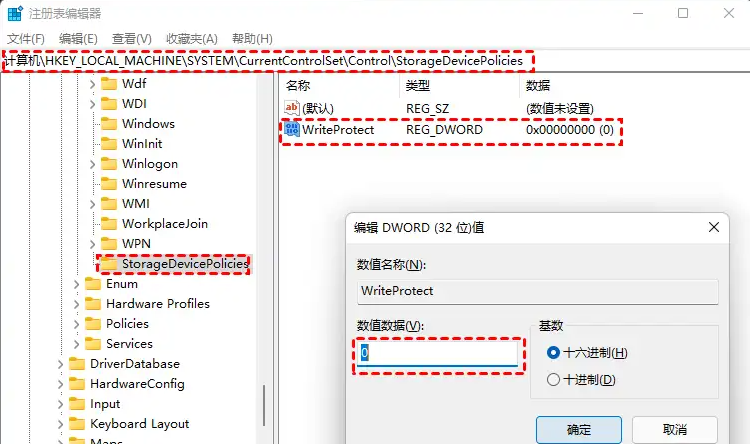Open the 收藏夹(A) favorites menu

point(192,39)
